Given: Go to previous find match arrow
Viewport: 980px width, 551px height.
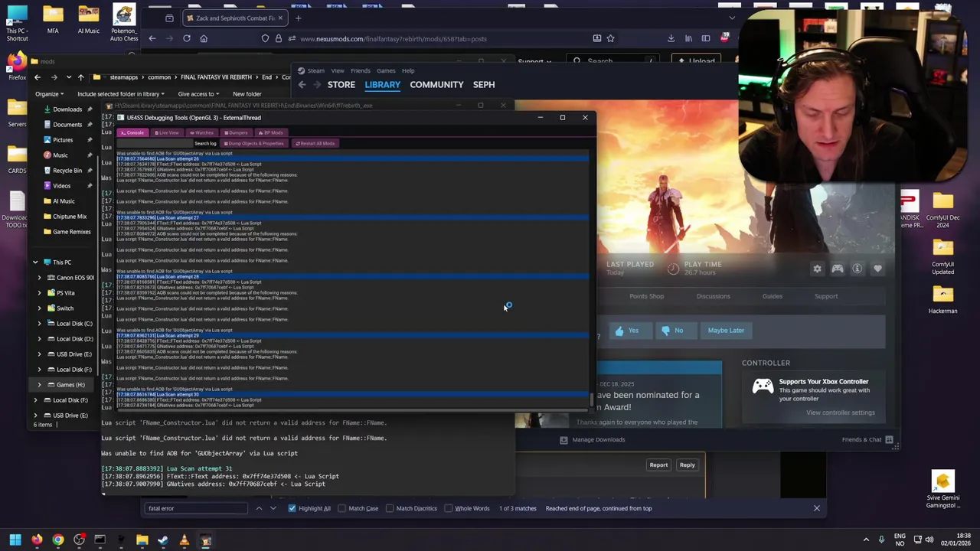Looking at the screenshot, I should [x=259, y=508].
